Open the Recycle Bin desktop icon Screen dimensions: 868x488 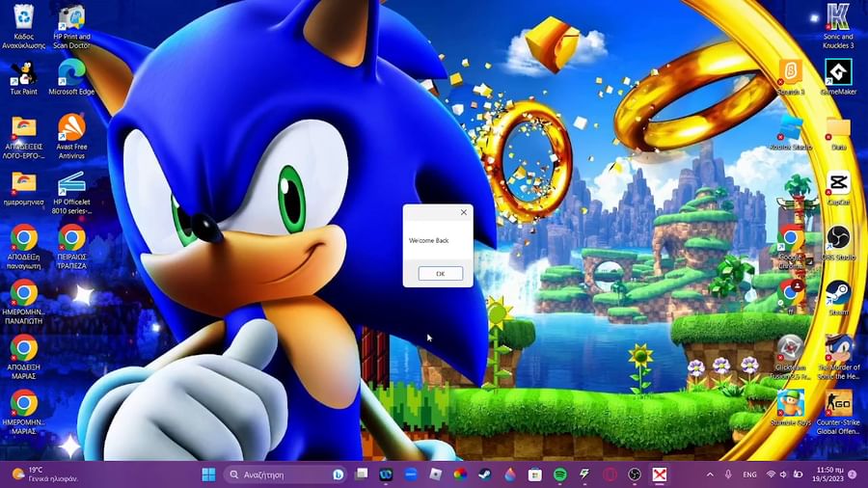click(x=24, y=27)
